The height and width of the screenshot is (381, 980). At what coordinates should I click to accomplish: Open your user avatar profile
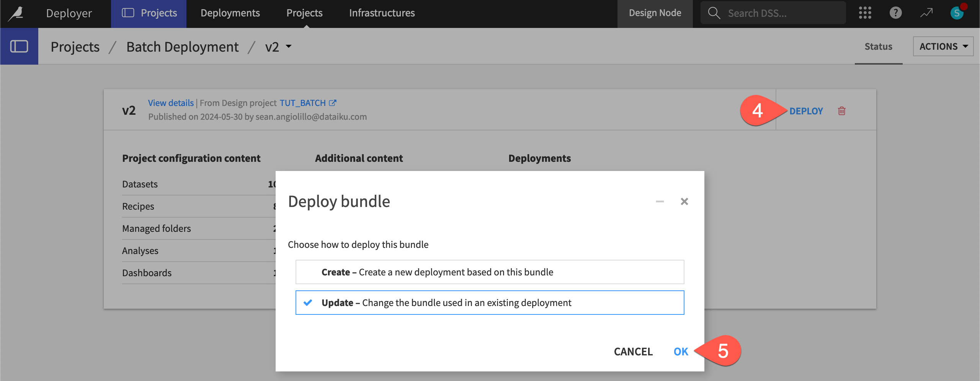tap(957, 13)
